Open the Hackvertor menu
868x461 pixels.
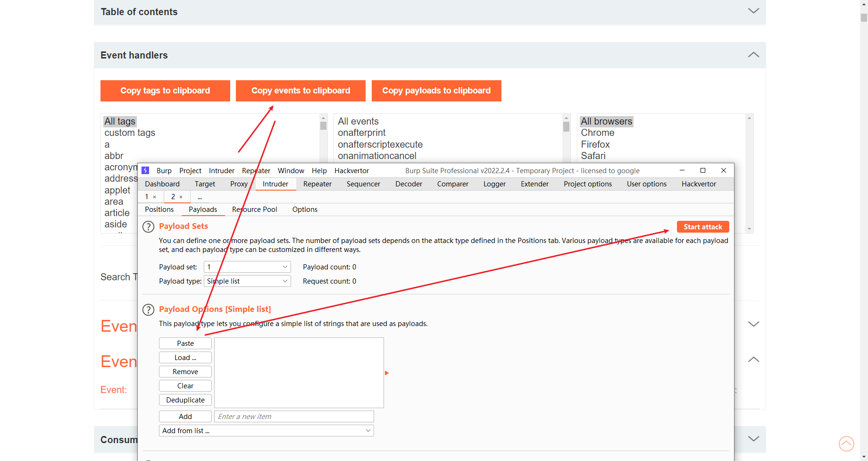tap(351, 171)
